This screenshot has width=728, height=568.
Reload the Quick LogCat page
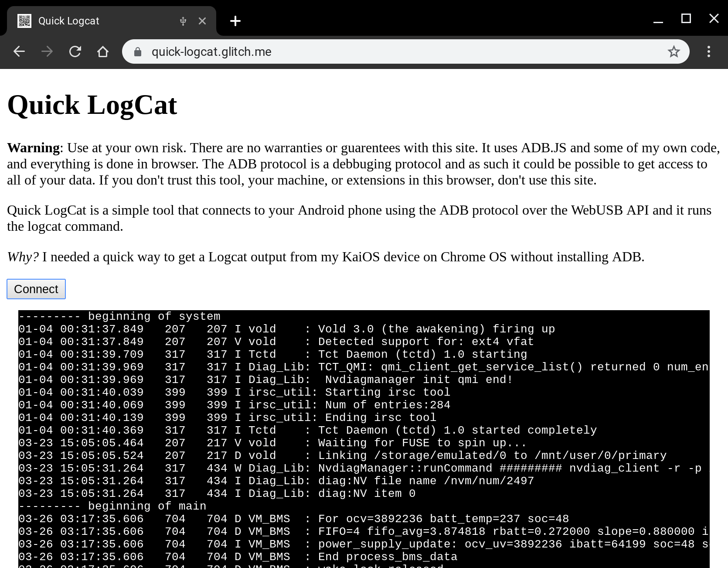[75, 51]
